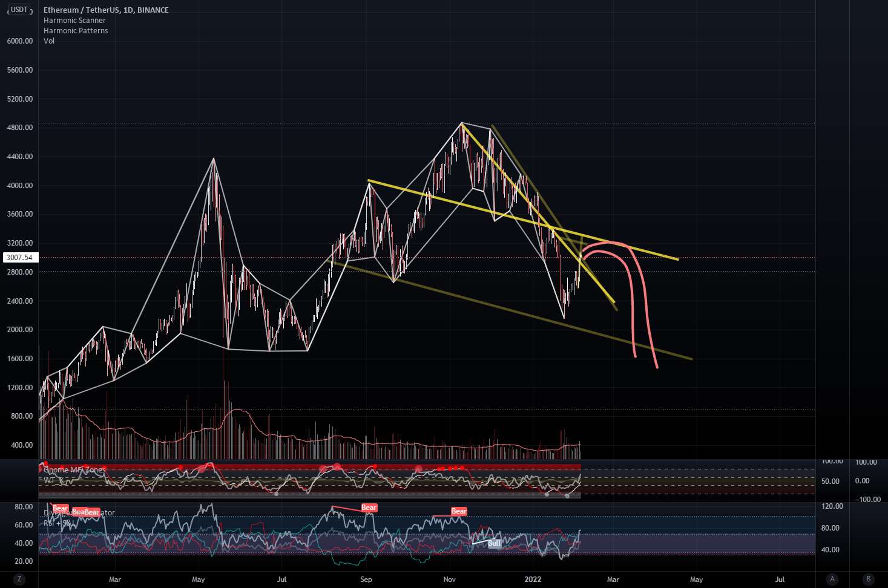888x588 pixels.
Task: Click the 400.00 price axis label
Action: [x=22, y=445]
